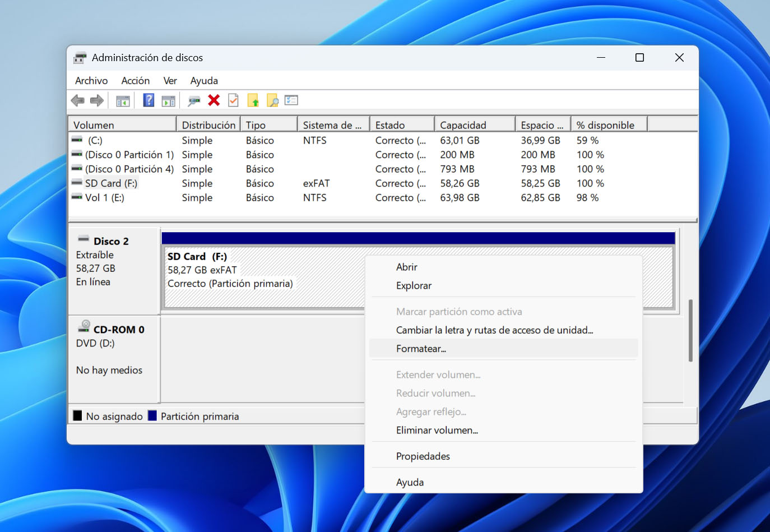Viewport: 770px width, 532px height.
Task: Click the Forward arrow in the toolbar
Action: [x=97, y=101]
